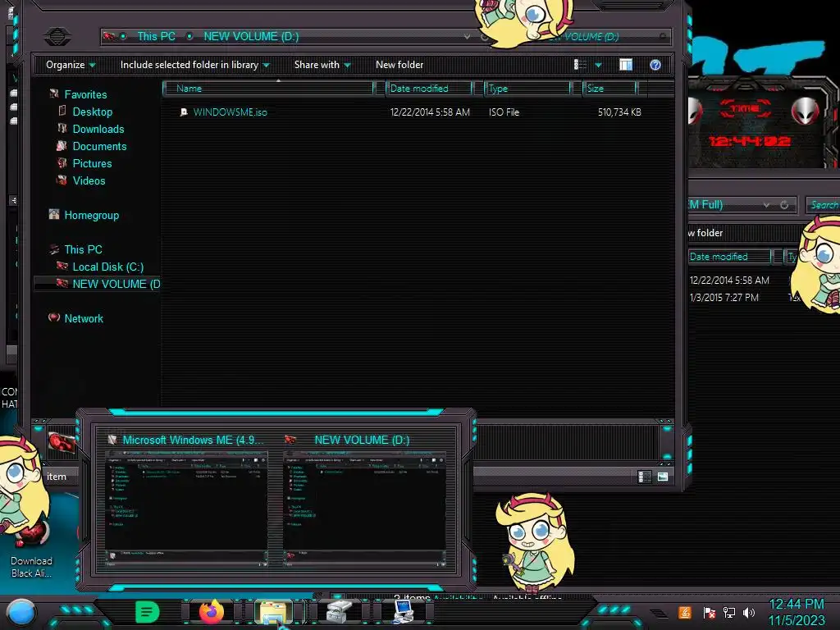Launch the green notes app from the taskbar
Screen dimensions: 840x630
147,612
